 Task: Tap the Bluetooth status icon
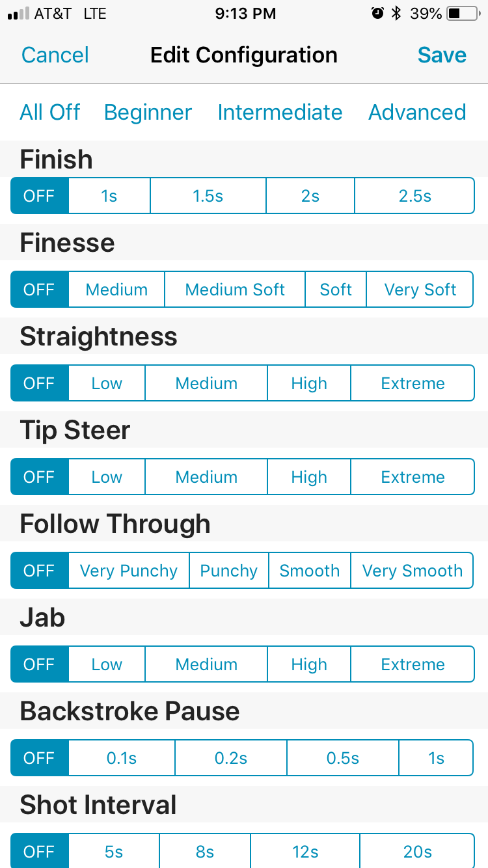tap(396, 14)
